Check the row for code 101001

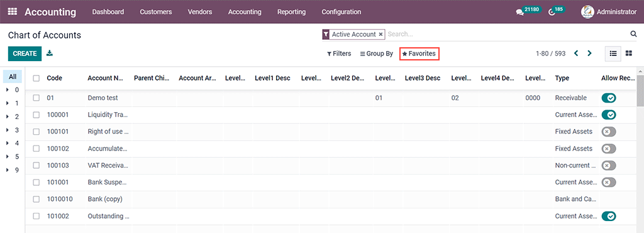click(x=36, y=182)
